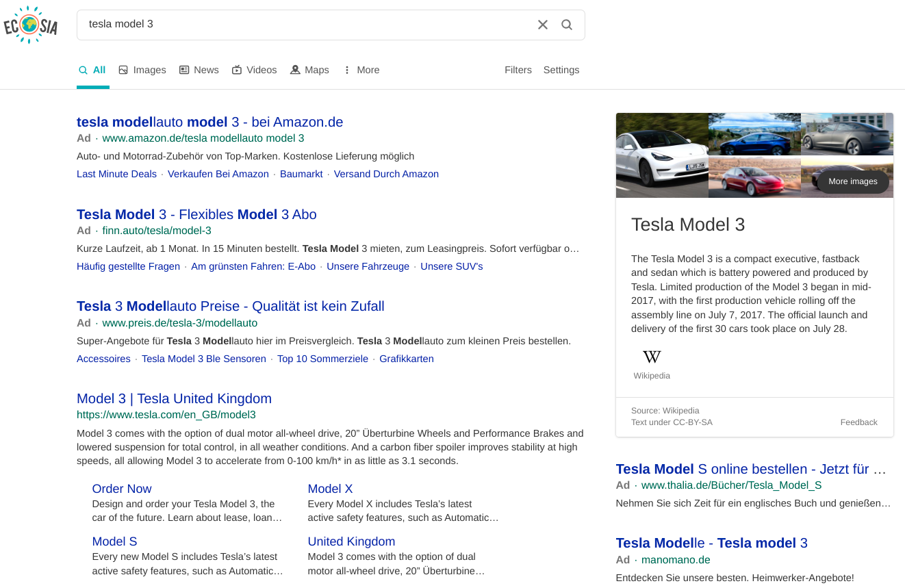This screenshot has width=905, height=588.
Task: Open the Model X sublink
Action: [330, 489]
